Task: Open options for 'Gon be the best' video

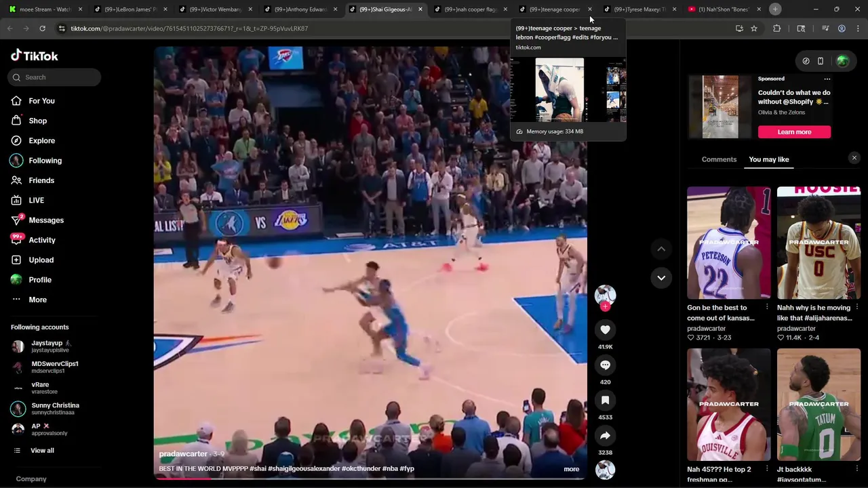Action: click(767, 308)
